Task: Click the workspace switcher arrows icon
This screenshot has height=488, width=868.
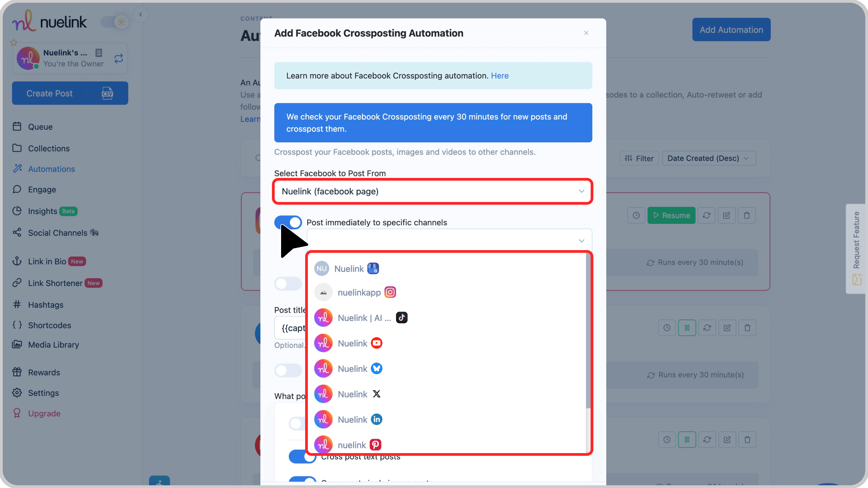Action: 118,58
